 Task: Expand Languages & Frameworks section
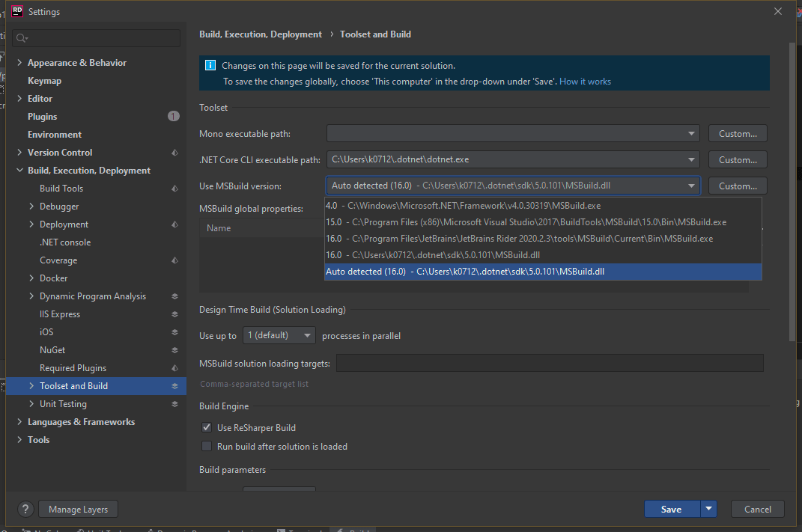click(x=19, y=421)
